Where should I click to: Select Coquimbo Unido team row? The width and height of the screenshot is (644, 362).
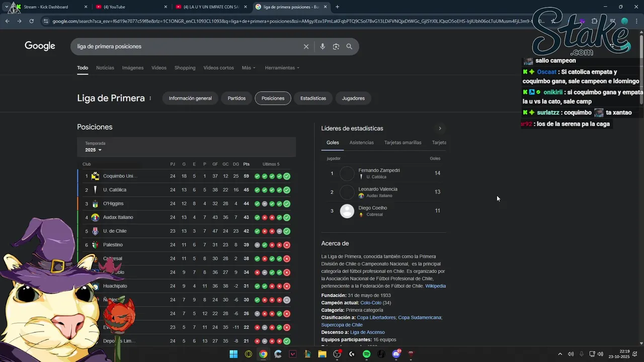187,176
